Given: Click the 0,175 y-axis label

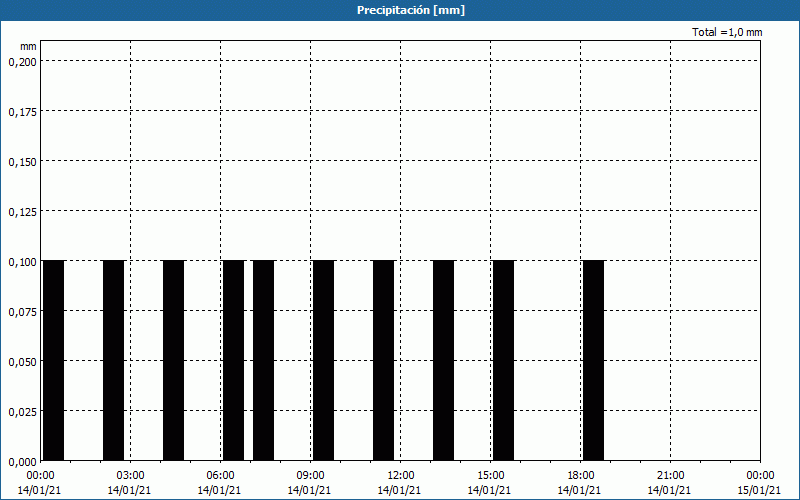Looking at the screenshot, I should 22,112.
